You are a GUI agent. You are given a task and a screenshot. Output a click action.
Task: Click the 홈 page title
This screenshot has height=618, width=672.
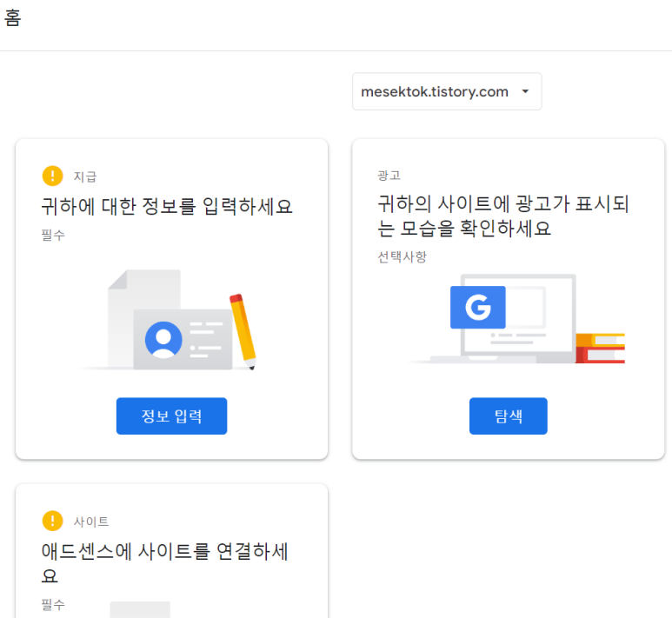12,18
